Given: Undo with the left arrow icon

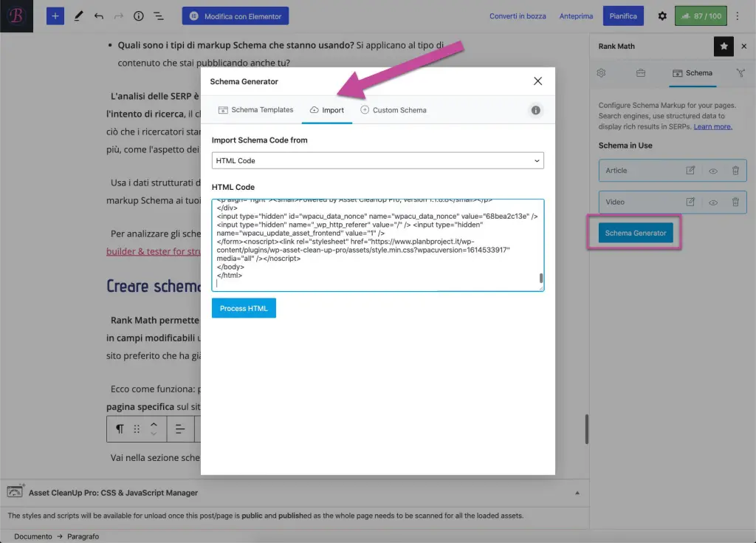Looking at the screenshot, I should 99,16.
